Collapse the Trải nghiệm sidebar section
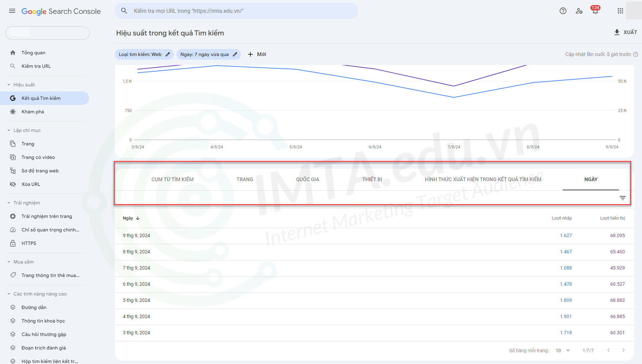This screenshot has width=642, height=364. [9, 203]
